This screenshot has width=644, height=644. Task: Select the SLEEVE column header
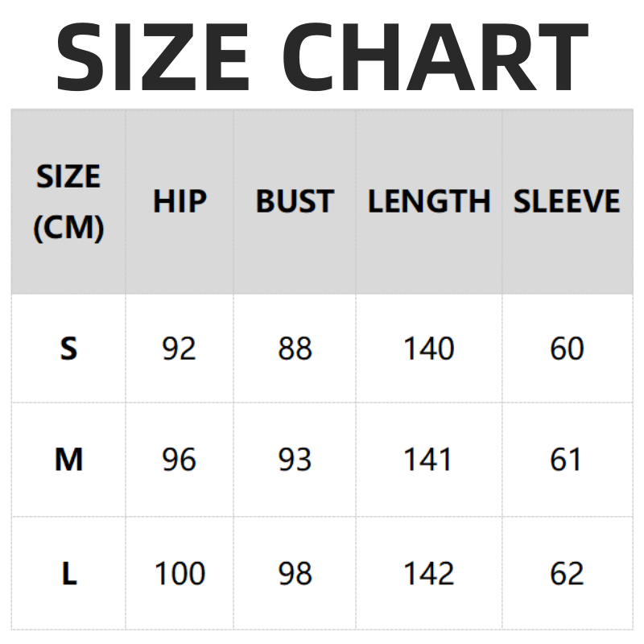click(567, 202)
